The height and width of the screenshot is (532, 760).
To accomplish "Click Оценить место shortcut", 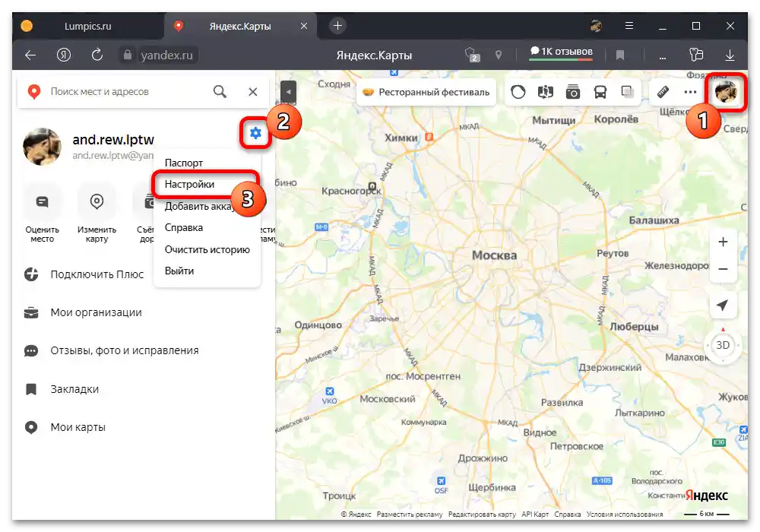I will click(x=42, y=214).
